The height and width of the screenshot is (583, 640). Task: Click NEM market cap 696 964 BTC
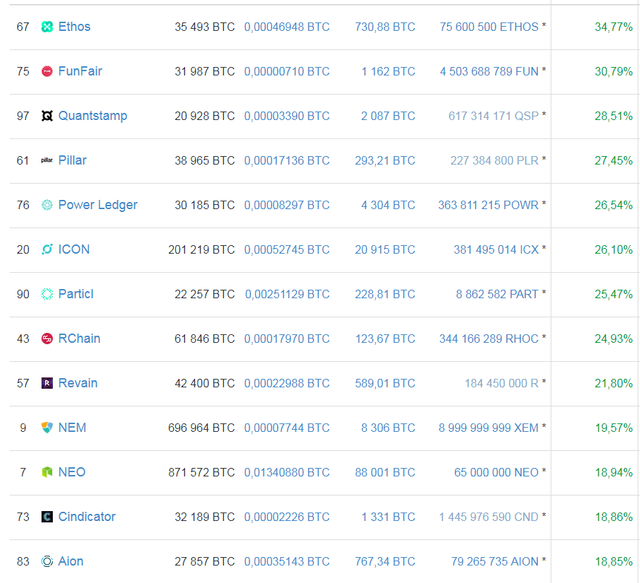[202, 427]
